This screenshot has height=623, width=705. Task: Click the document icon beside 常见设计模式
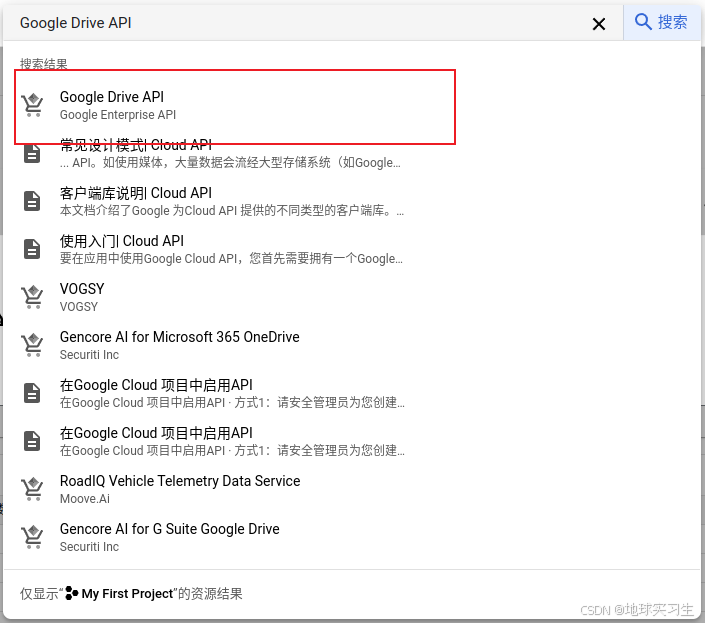tap(32, 153)
